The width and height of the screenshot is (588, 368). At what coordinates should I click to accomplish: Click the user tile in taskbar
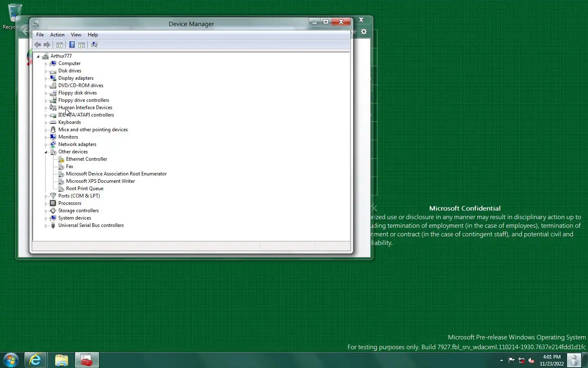574,360
